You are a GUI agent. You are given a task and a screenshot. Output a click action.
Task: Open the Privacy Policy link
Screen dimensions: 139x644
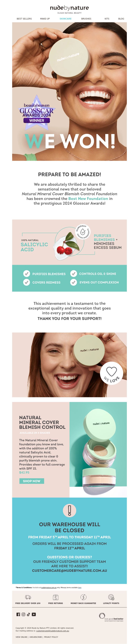[x=51, y=637]
